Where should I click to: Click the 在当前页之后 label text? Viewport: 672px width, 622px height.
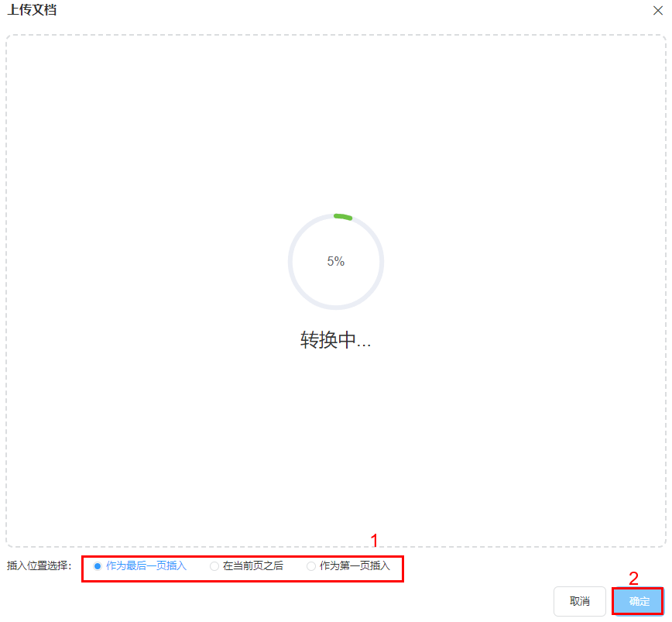(253, 566)
